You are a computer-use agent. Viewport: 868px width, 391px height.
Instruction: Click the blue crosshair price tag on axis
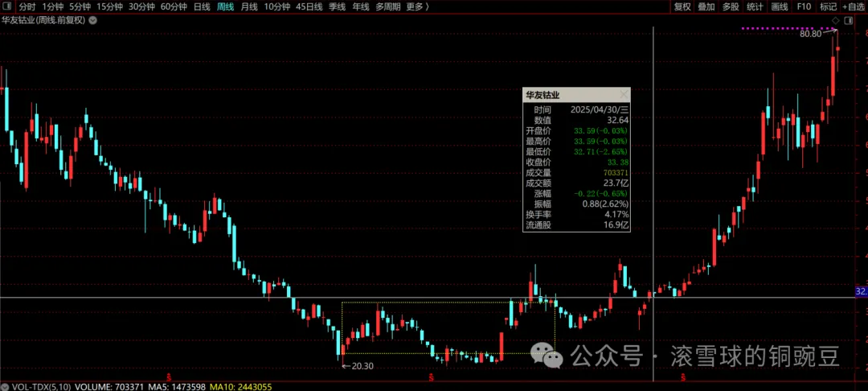pyautogui.click(x=862, y=291)
